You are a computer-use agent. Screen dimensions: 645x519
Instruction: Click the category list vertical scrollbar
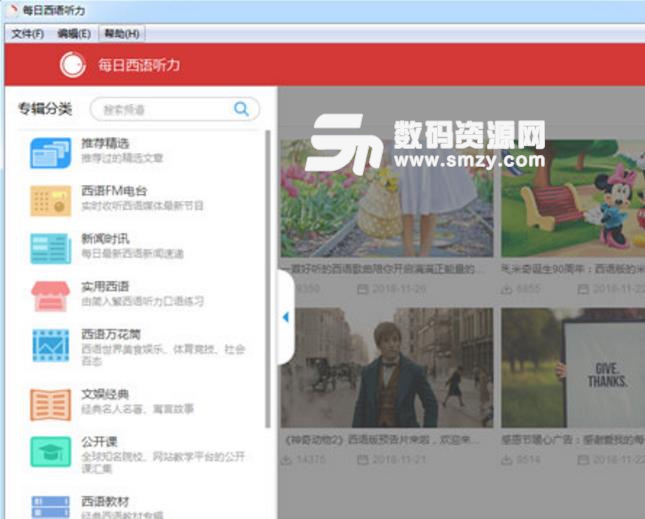[x=268, y=279]
